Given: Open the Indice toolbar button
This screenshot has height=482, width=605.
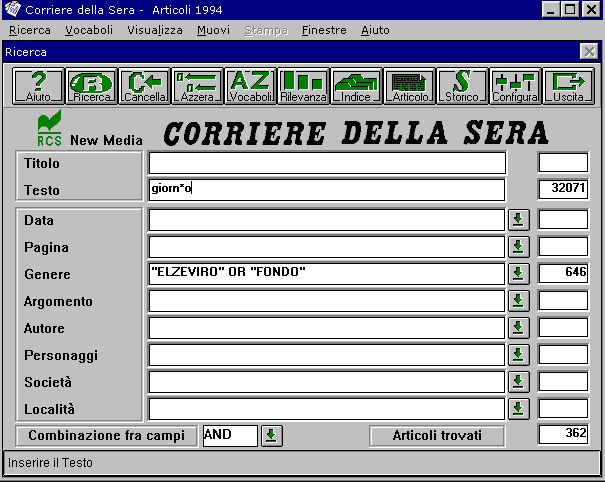Looking at the screenshot, I should (x=357, y=86).
